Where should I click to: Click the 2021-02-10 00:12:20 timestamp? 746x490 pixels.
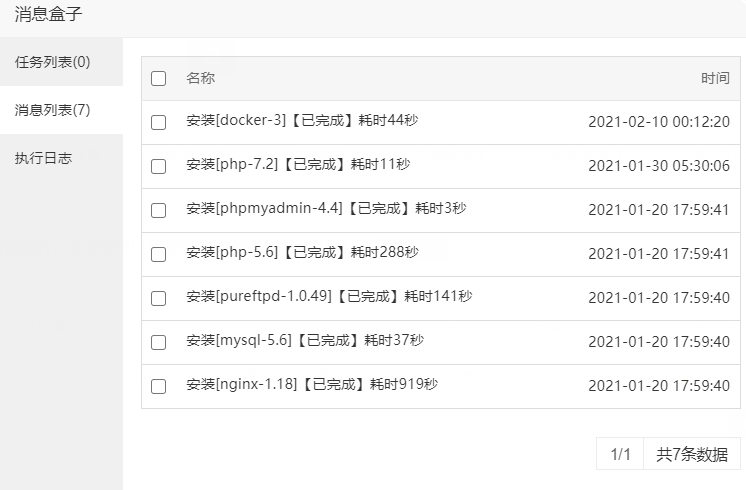pyautogui.click(x=658, y=122)
